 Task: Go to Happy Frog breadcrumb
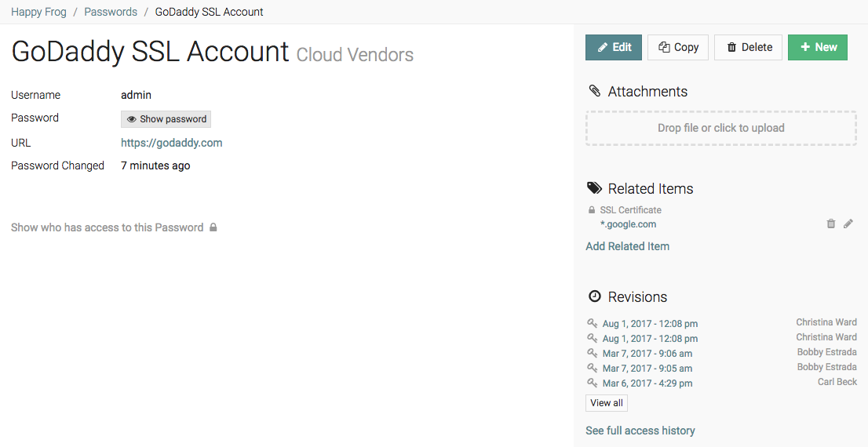point(38,12)
